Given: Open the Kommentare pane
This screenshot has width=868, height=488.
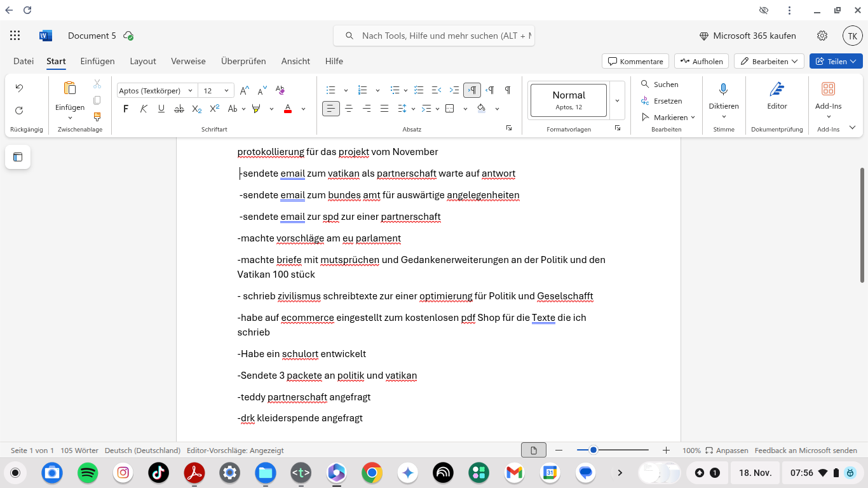Looking at the screenshot, I should 635,61.
